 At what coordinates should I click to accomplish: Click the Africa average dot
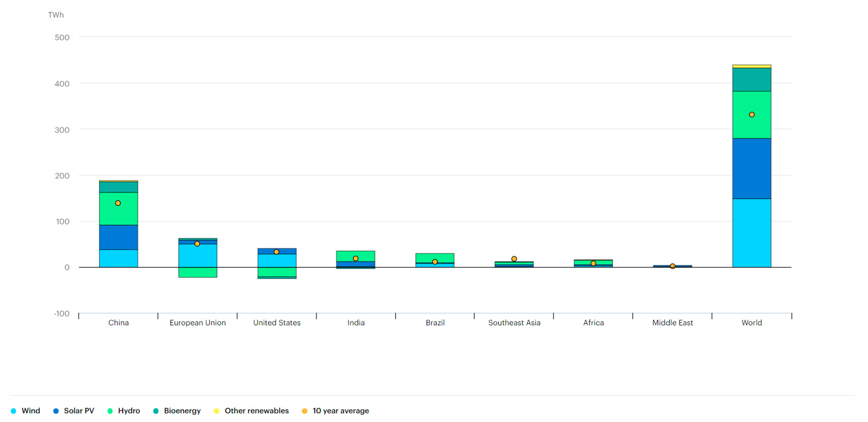[x=593, y=263]
